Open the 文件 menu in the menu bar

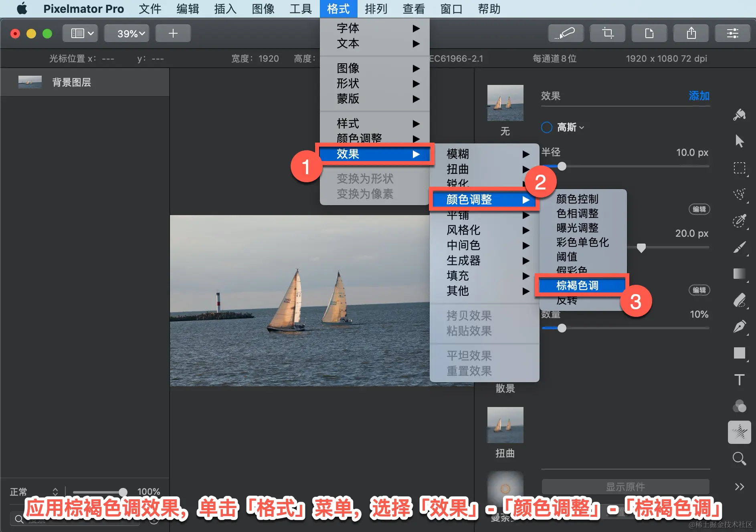tap(150, 8)
